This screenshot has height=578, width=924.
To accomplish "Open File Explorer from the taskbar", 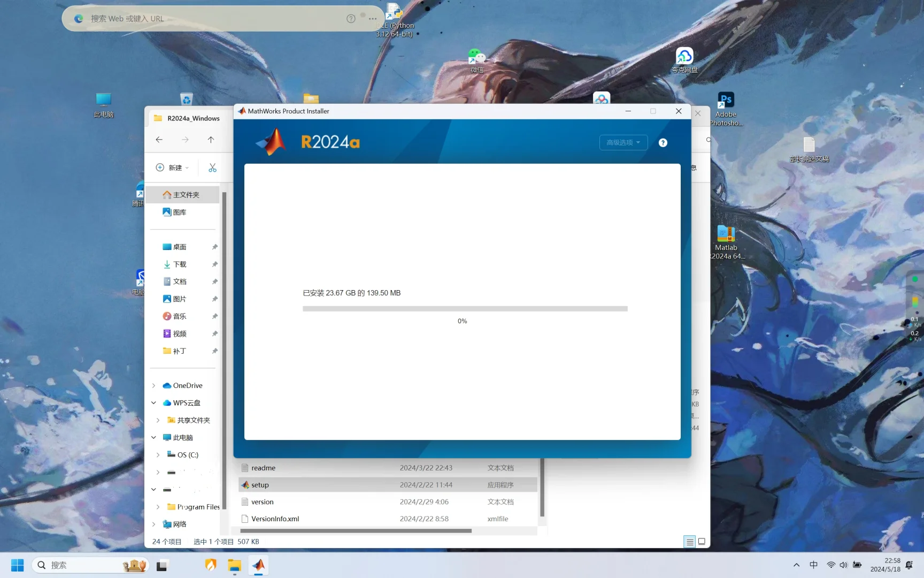I will 234,565.
